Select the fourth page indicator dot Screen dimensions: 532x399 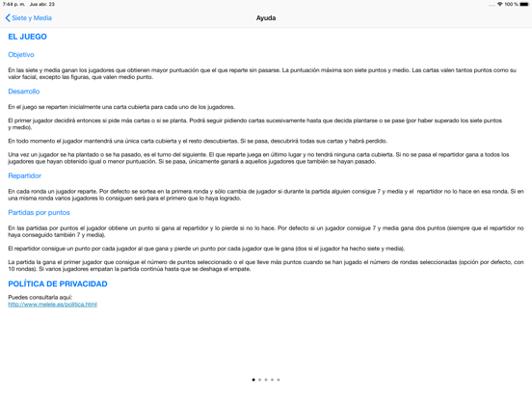pos(272,380)
